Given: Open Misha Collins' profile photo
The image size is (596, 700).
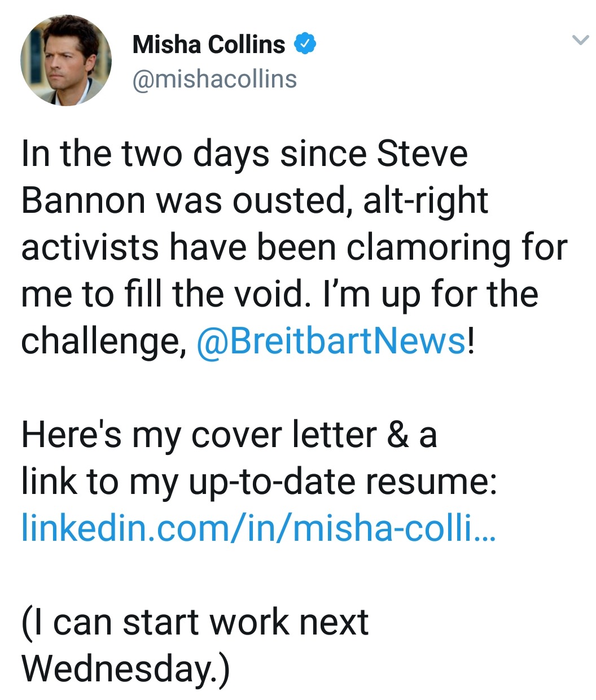Looking at the screenshot, I should point(66,60).
